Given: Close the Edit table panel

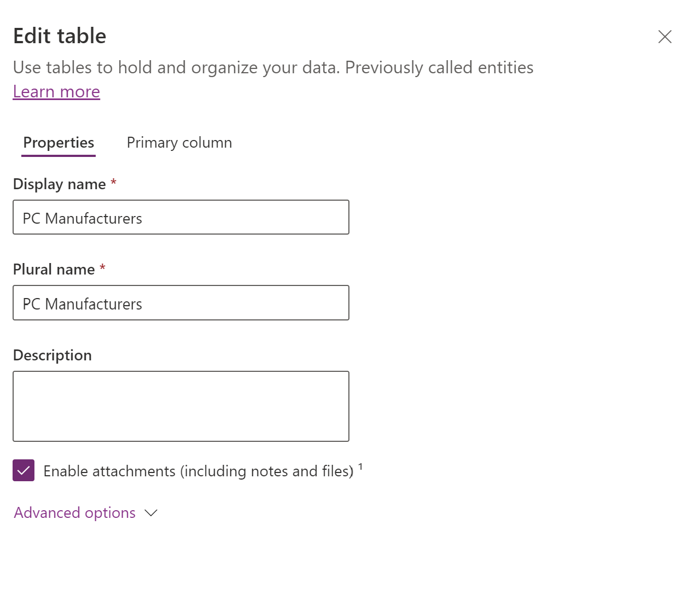Looking at the screenshot, I should (x=664, y=37).
